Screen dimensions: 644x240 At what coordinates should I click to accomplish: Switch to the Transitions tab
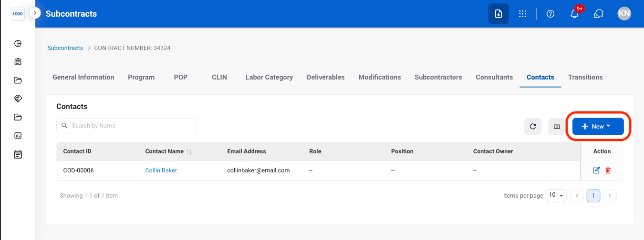pyautogui.click(x=585, y=77)
